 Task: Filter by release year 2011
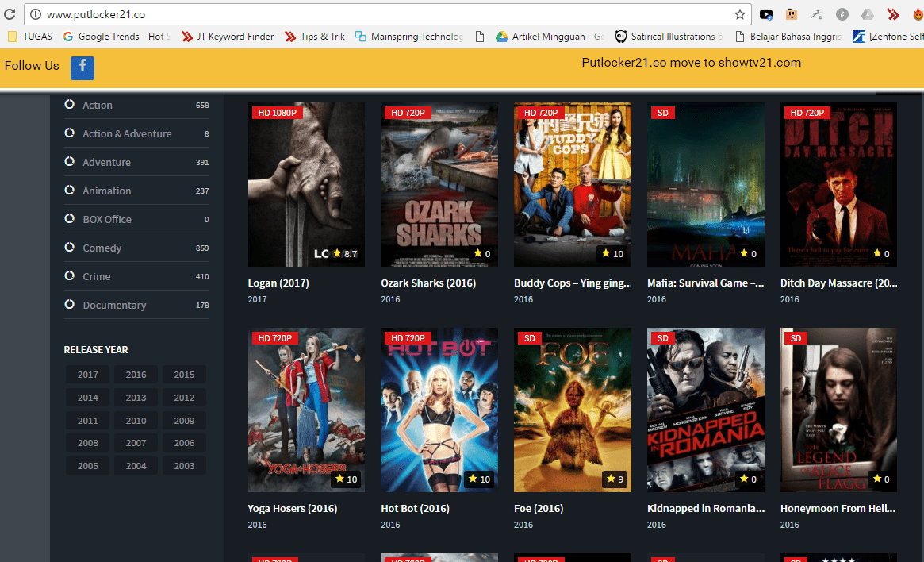coord(88,421)
